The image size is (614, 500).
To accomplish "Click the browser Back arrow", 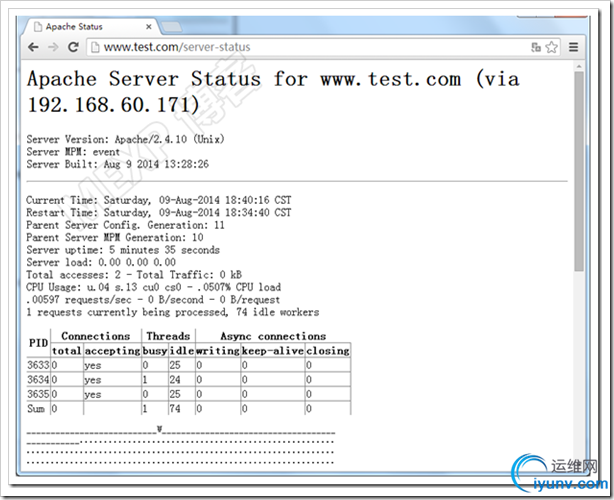I will pos(33,47).
